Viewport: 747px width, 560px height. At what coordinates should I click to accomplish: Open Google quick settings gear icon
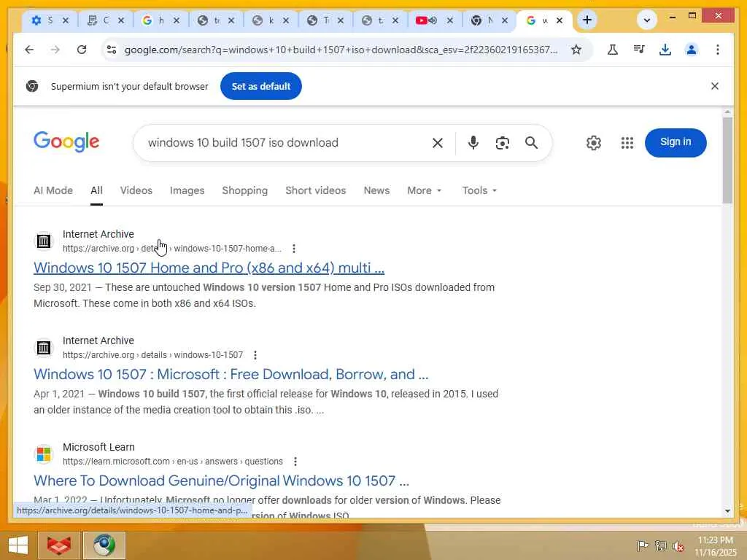pyautogui.click(x=594, y=143)
